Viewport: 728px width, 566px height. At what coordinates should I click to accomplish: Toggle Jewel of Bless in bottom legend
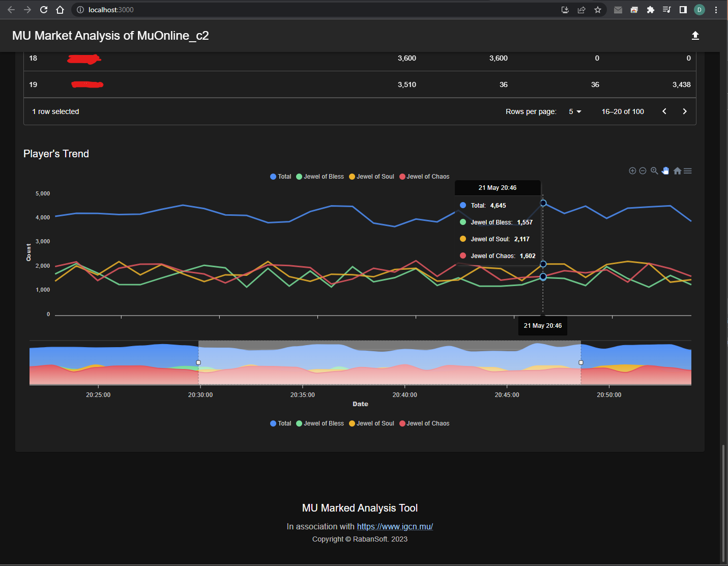pos(320,423)
